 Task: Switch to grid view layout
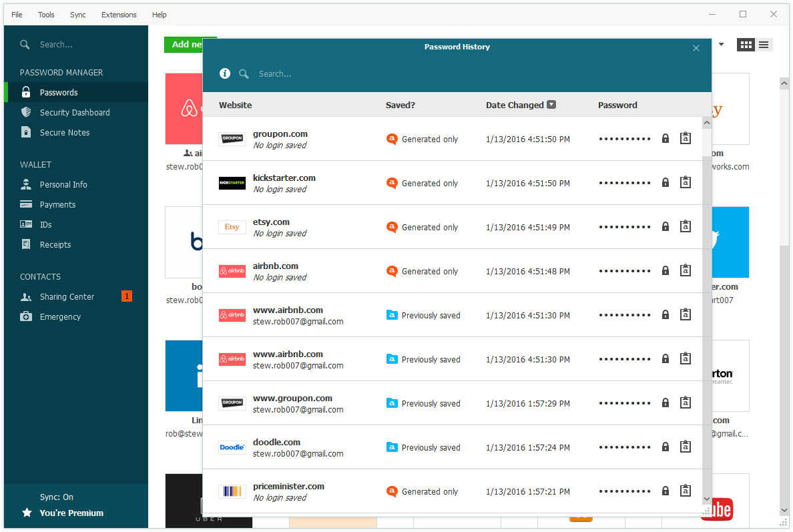746,45
